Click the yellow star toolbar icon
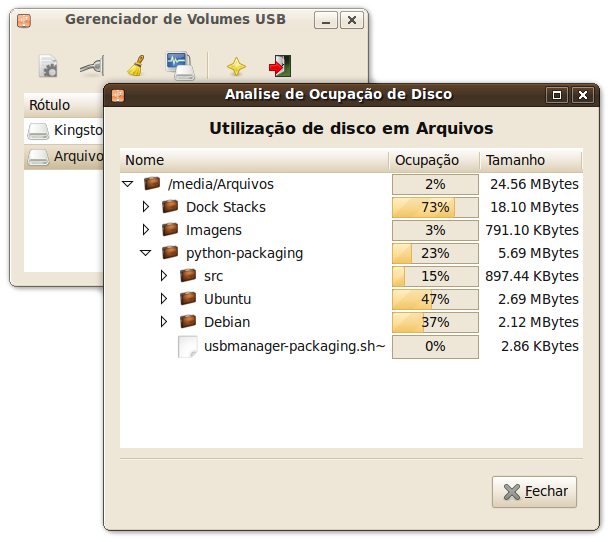The height and width of the screenshot is (542, 611). coord(237,66)
